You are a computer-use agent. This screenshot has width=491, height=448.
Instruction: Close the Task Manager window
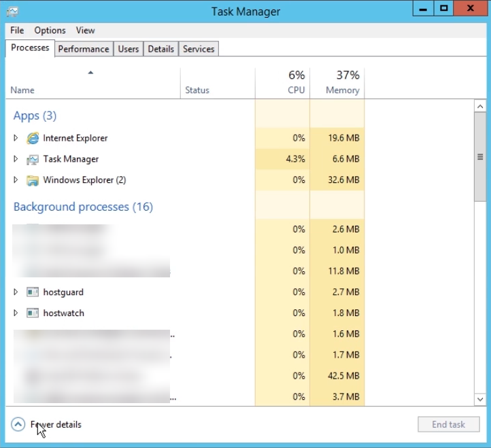(470, 8)
